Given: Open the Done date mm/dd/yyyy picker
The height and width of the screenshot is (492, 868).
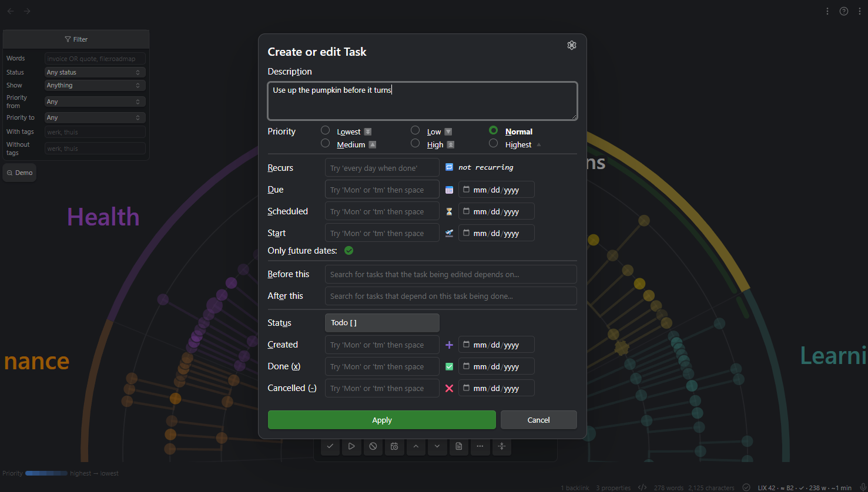Looking at the screenshot, I should pyautogui.click(x=496, y=366).
